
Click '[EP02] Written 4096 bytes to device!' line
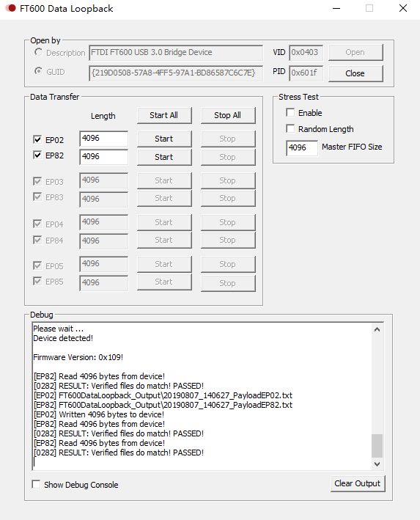pyautogui.click(x=99, y=414)
